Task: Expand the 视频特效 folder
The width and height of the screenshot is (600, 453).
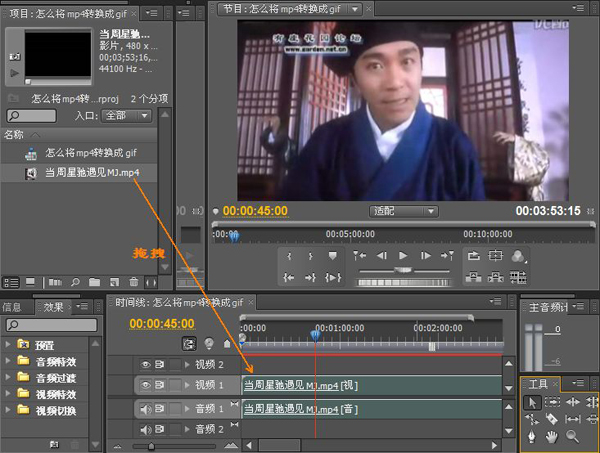Action: coord(7,393)
